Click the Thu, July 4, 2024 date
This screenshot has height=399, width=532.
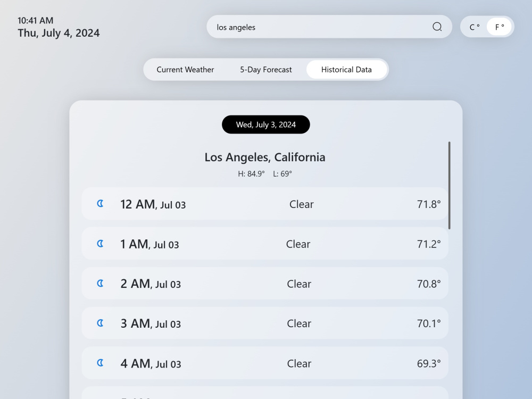click(59, 33)
